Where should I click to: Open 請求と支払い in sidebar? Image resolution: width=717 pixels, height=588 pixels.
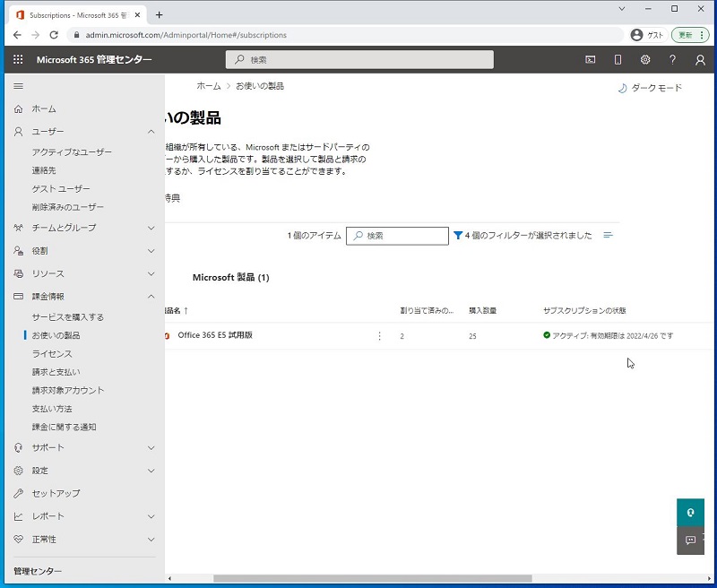pyautogui.click(x=56, y=372)
